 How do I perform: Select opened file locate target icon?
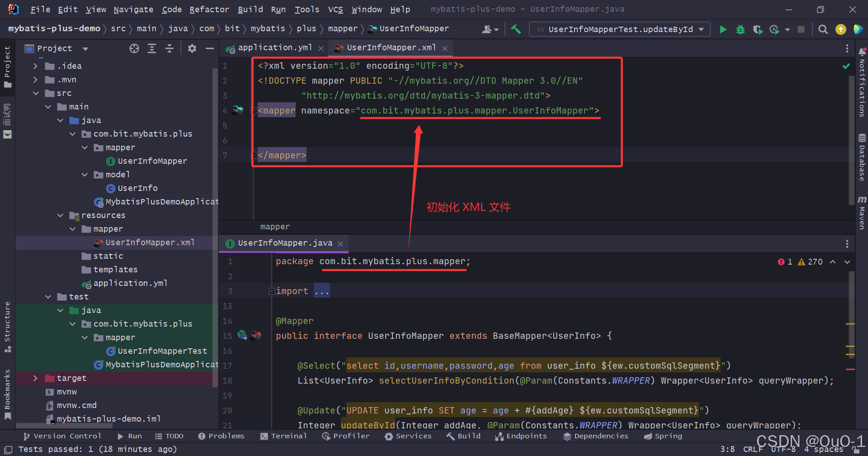pyautogui.click(x=134, y=48)
